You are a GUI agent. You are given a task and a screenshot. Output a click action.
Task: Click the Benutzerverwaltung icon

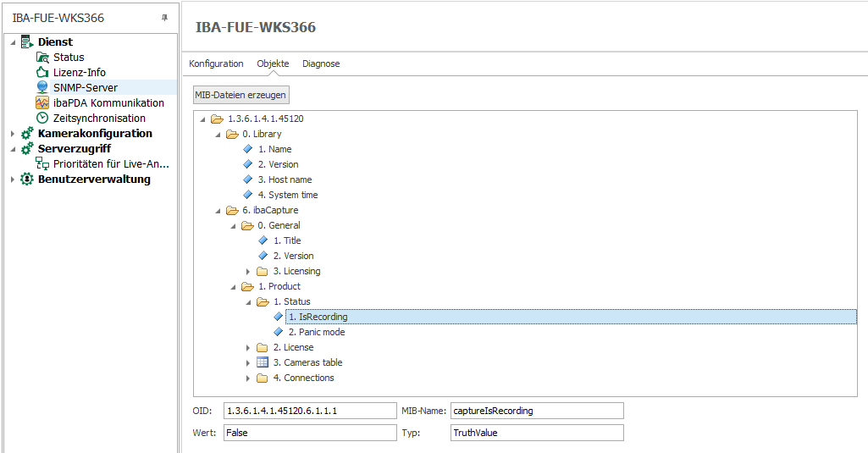coord(27,180)
